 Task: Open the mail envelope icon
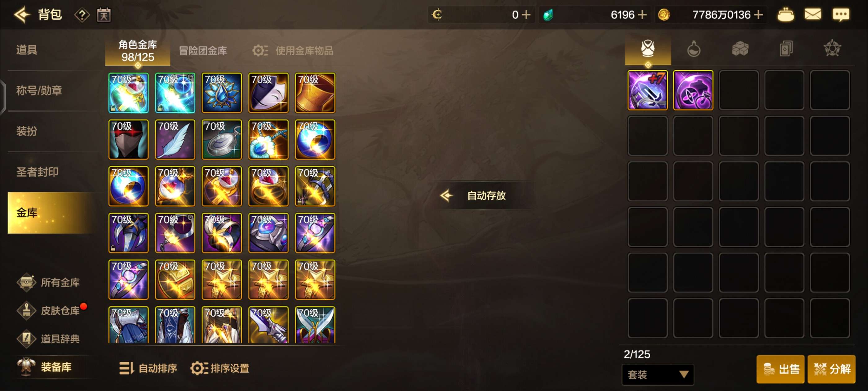[813, 15]
